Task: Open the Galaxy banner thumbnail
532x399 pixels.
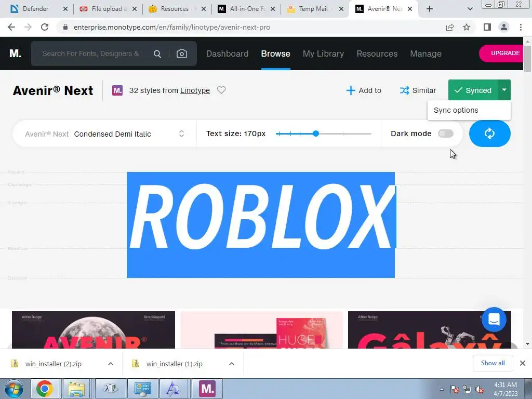Action: (x=430, y=330)
